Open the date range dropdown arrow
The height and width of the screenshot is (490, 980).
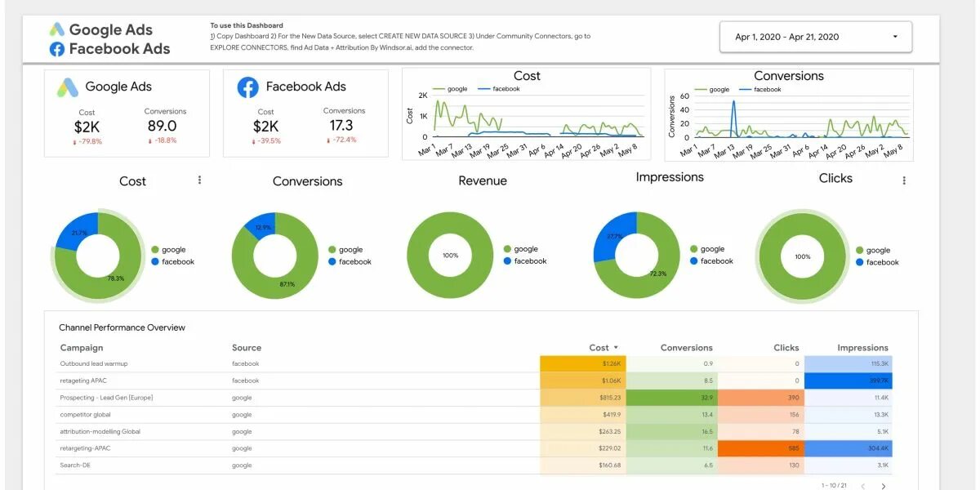click(x=895, y=37)
